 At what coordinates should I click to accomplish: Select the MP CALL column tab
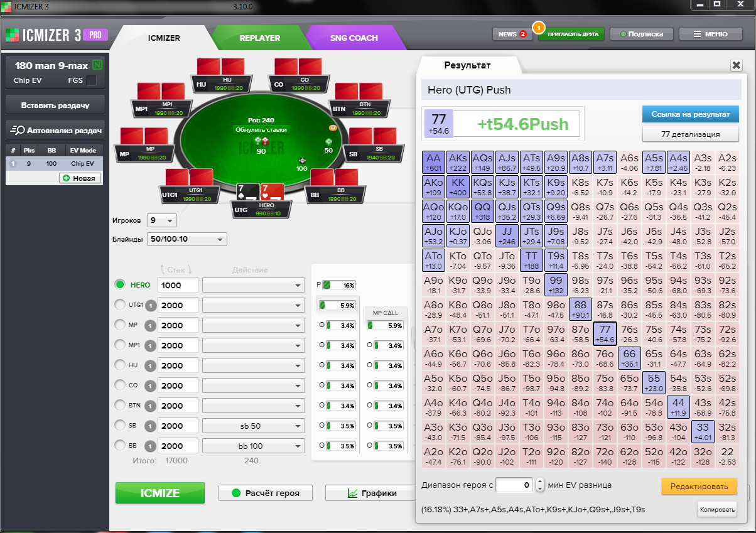[386, 312]
